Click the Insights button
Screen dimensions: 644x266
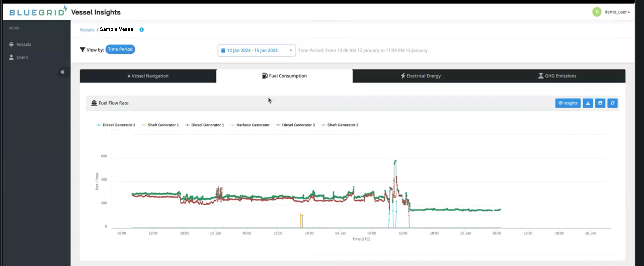click(568, 103)
